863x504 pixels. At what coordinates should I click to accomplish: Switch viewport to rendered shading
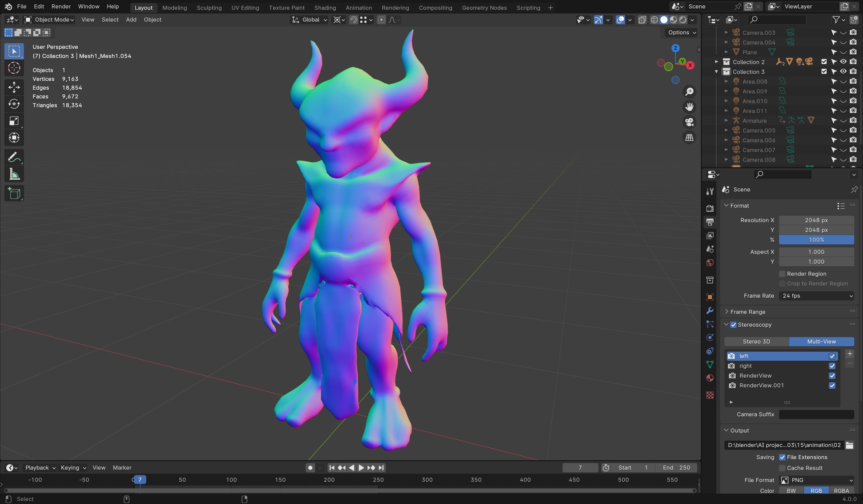[683, 20]
